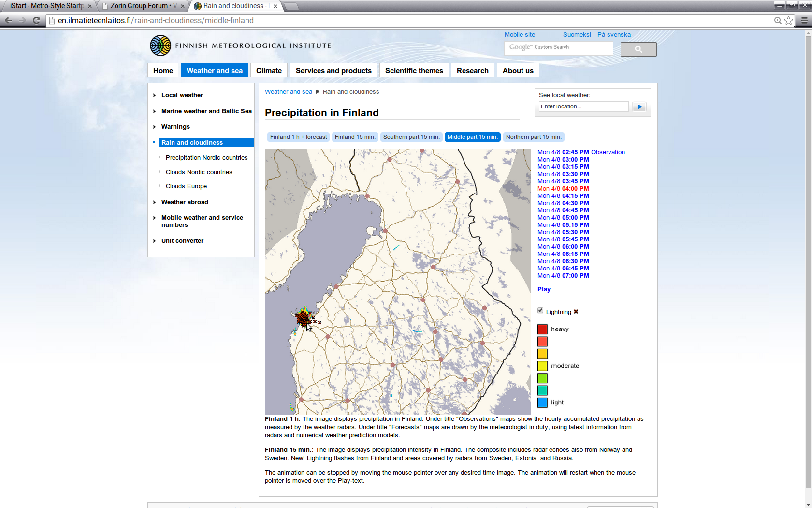Click the Play animation link
The height and width of the screenshot is (508, 812).
pyautogui.click(x=544, y=289)
